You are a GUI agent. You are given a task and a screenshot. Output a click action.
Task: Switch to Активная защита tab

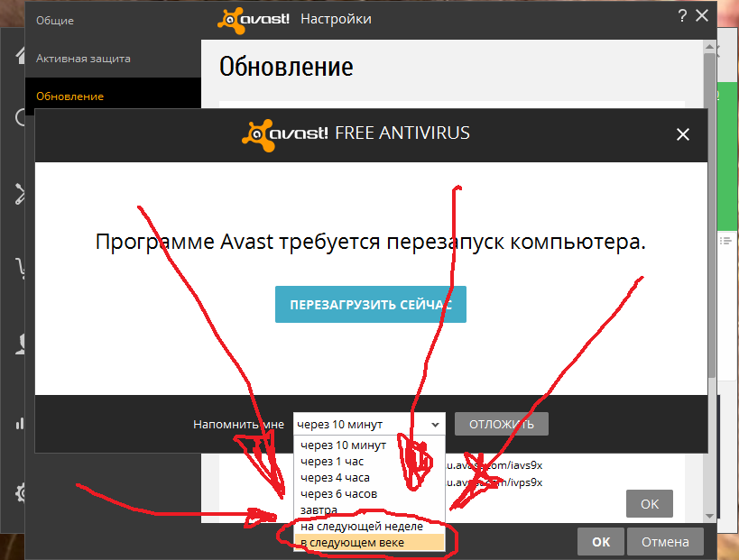click(x=83, y=59)
